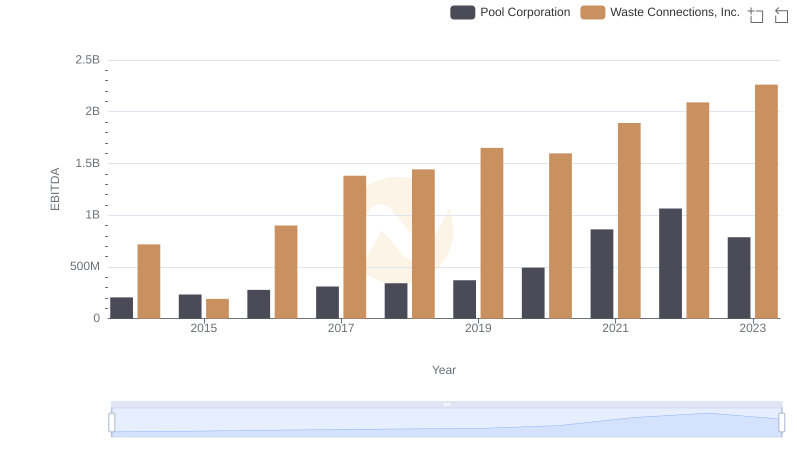Select Pool Corporation 2014 bar

tap(121, 308)
